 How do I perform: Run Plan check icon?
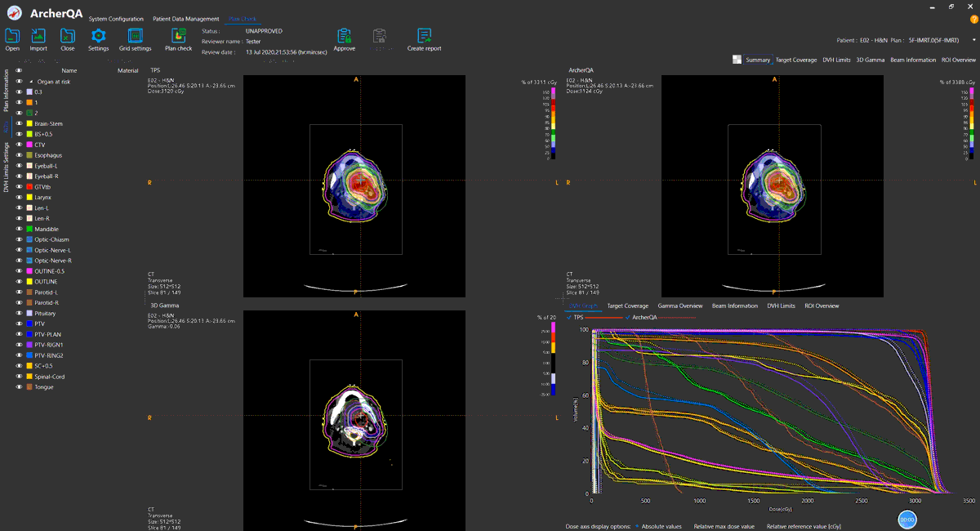tap(178, 35)
